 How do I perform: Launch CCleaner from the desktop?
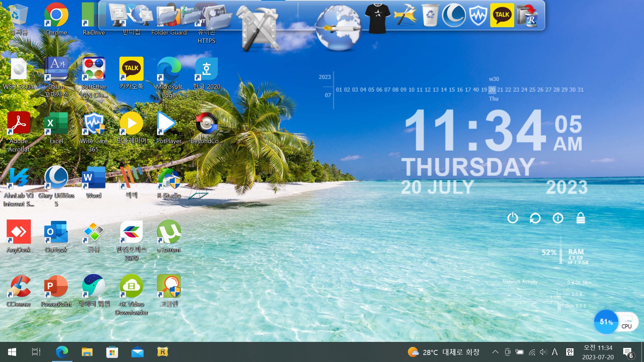click(x=18, y=286)
